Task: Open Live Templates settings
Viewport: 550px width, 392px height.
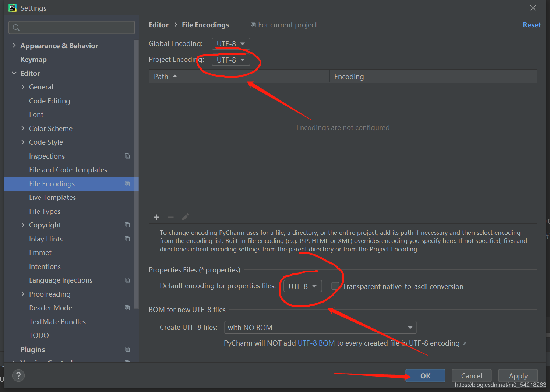Action: click(x=52, y=197)
